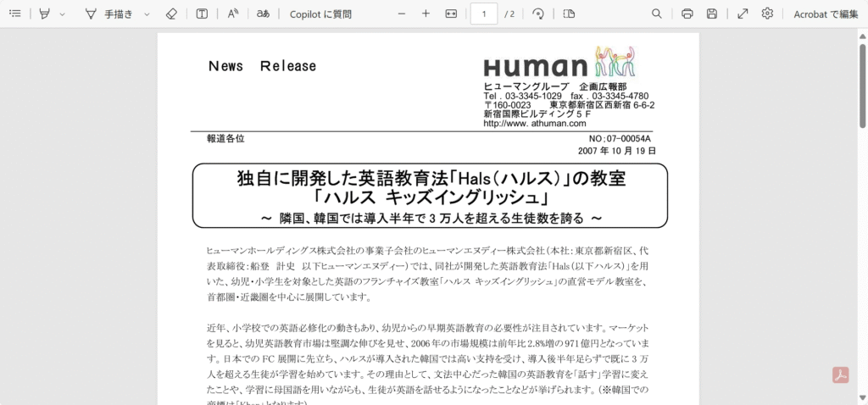Image resolution: width=868 pixels, height=405 pixels.
Task: Expand the highlighter color options dropdown
Action: click(x=62, y=14)
